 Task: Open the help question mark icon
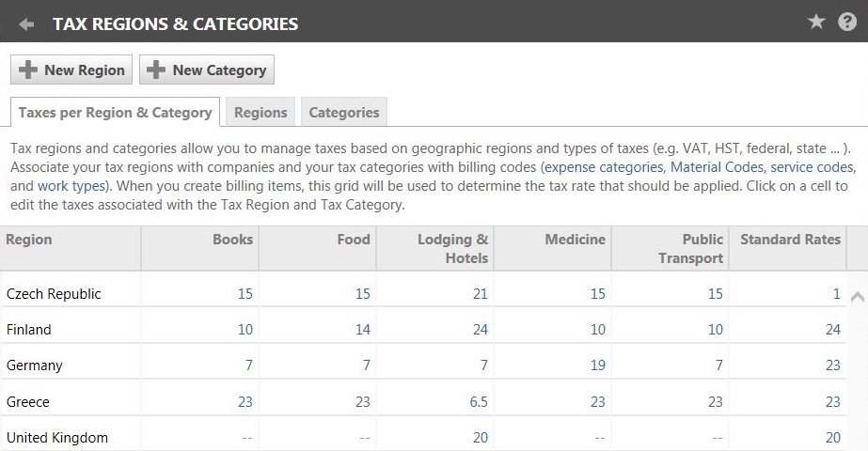pyautogui.click(x=846, y=23)
